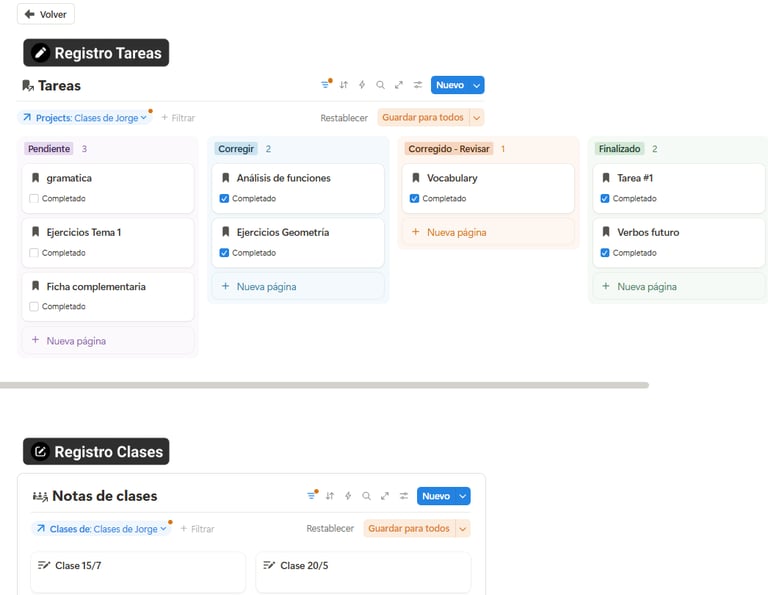Open dropdown arrow next to Nuevo in Tareas
Viewport: 768px width, 595px height.
[477, 85]
